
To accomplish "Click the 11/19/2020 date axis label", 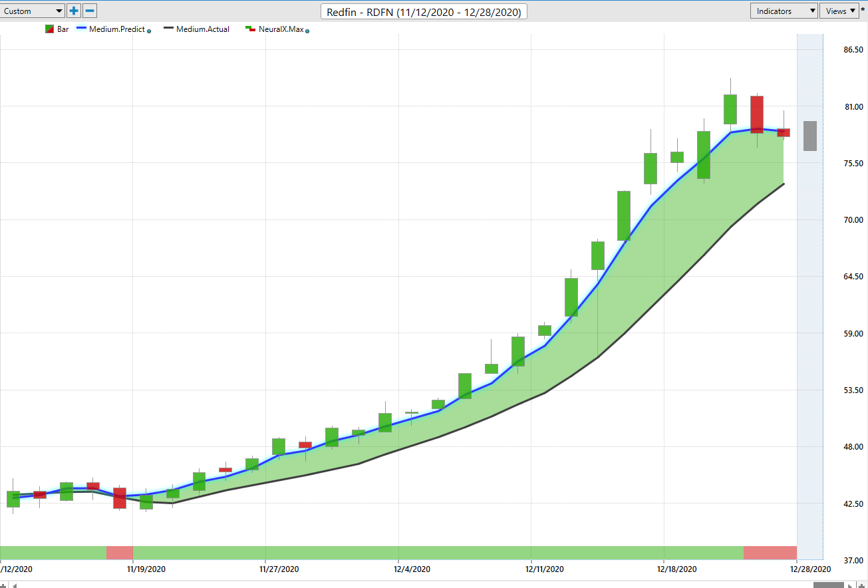I will click(x=146, y=569).
